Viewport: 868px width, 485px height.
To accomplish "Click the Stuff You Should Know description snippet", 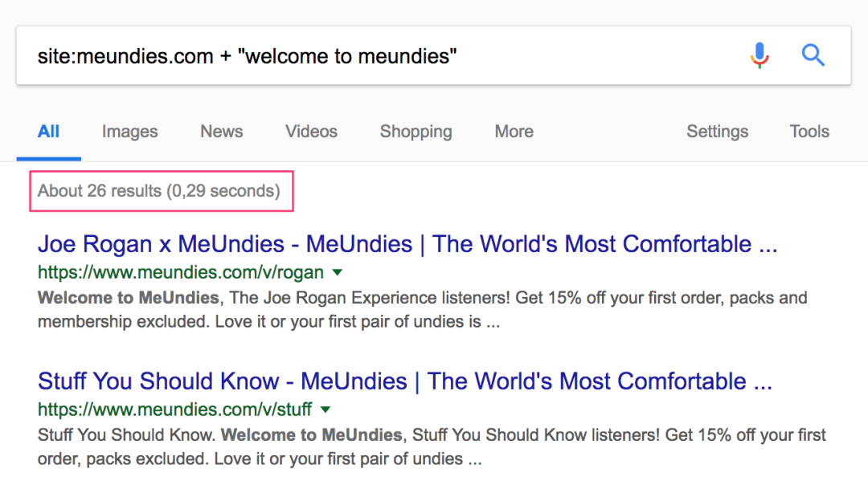I will 432,446.
